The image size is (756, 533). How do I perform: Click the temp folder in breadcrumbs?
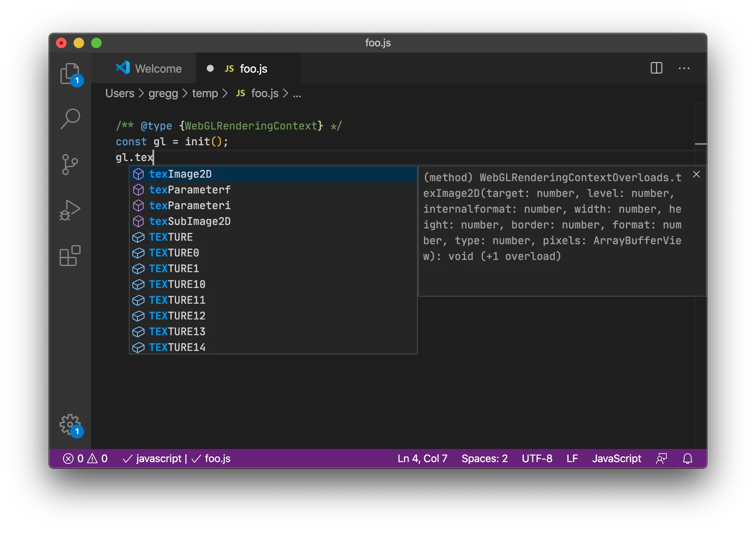205,94
